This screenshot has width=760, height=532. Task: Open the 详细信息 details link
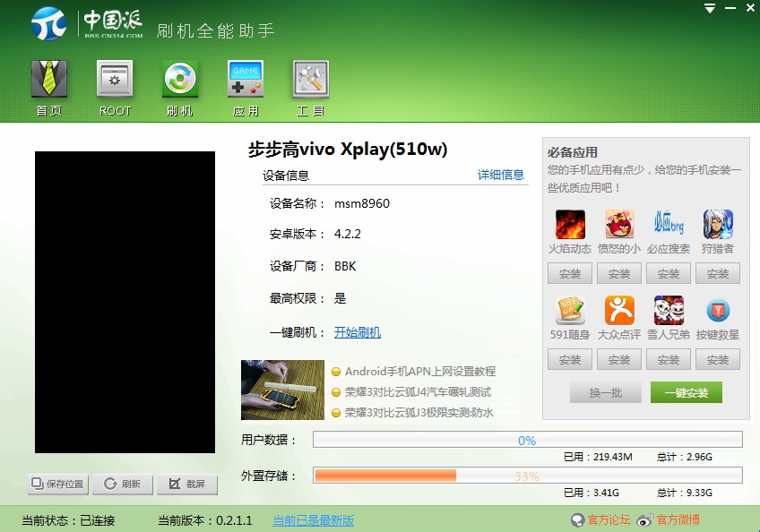(501, 175)
